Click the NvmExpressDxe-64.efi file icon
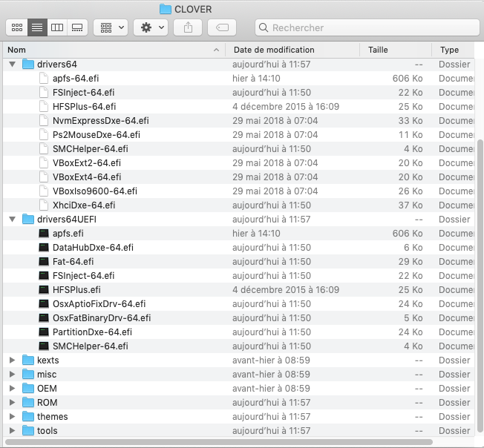This screenshot has width=484, height=448. point(44,121)
